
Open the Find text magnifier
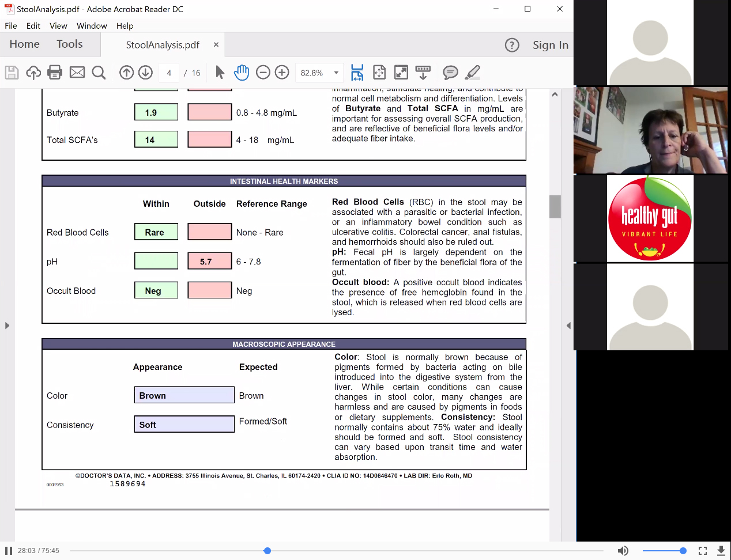click(x=99, y=73)
